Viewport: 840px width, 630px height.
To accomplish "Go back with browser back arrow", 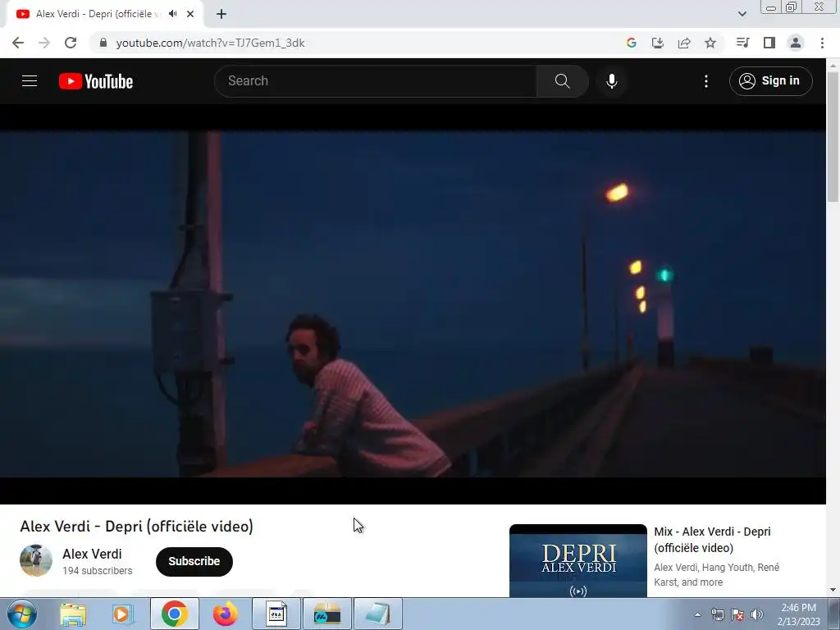I will pos(18,43).
